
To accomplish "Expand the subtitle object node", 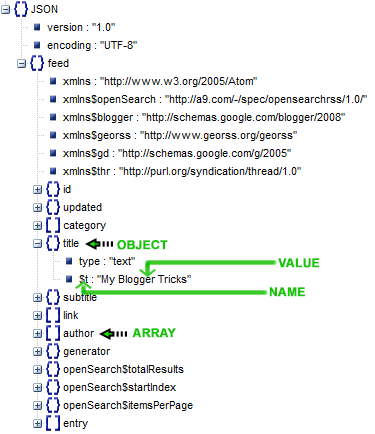I will [x=38, y=298].
